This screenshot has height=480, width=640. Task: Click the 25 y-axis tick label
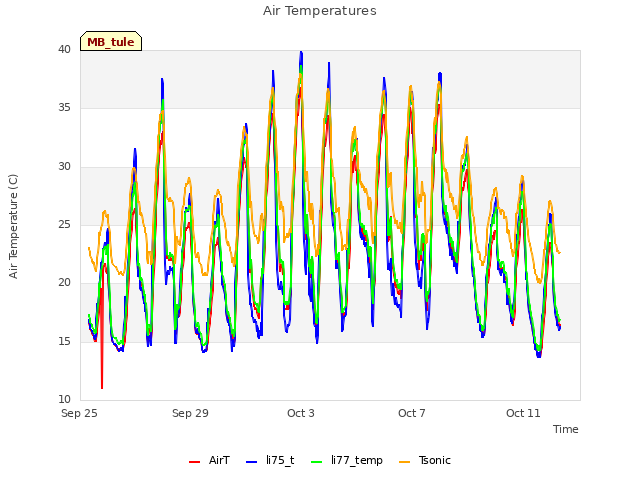(x=64, y=224)
